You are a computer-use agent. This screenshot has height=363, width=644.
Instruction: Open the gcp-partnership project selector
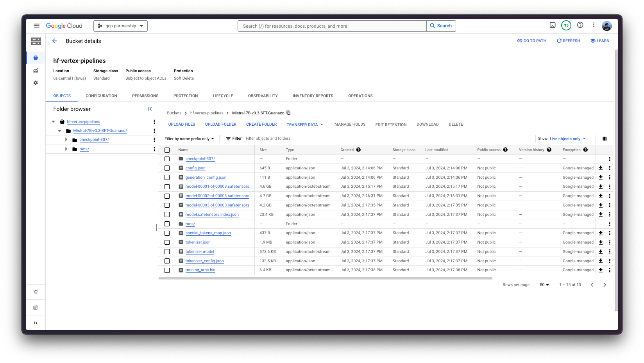pos(120,26)
